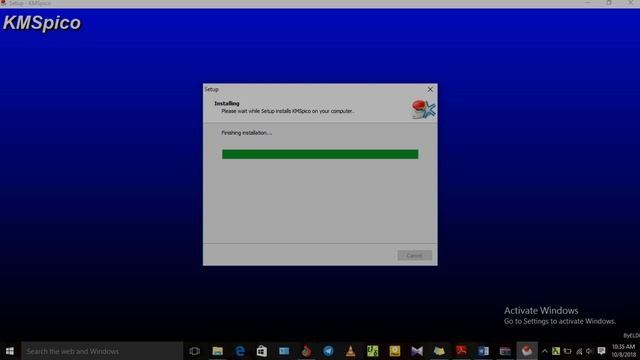The width and height of the screenshot is (640, 360).
Task: Close the Setup dialog with the X
Action: pyautogui.click(x=430, y=89)
